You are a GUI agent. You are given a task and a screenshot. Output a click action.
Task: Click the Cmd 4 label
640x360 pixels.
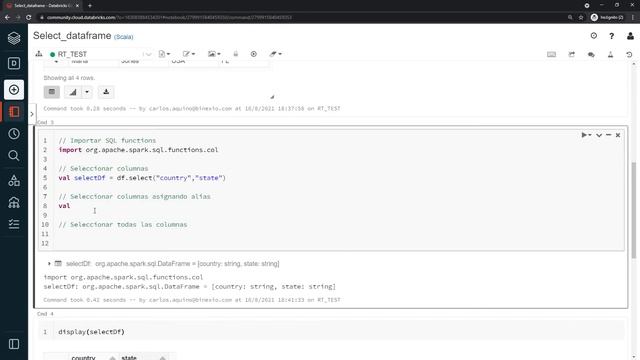(x=45, y=314)
